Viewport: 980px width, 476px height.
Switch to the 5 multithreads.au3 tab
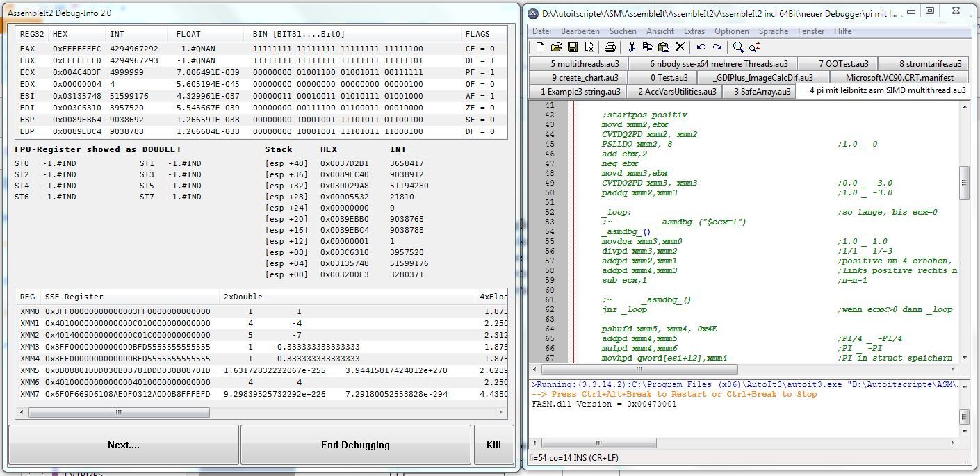(x=575, y=64)
